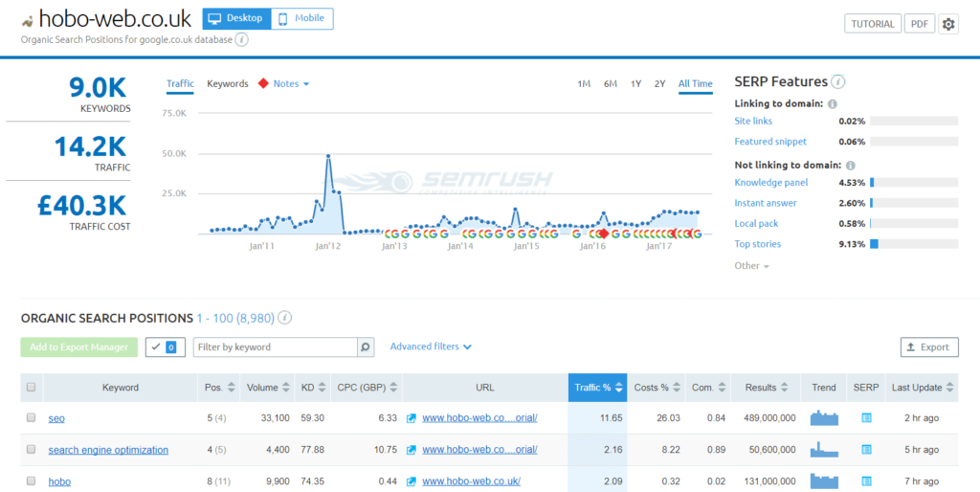Click info icon next to Organic Search Positions
Viewport: 980px width, 492px height.
point(285,318)
